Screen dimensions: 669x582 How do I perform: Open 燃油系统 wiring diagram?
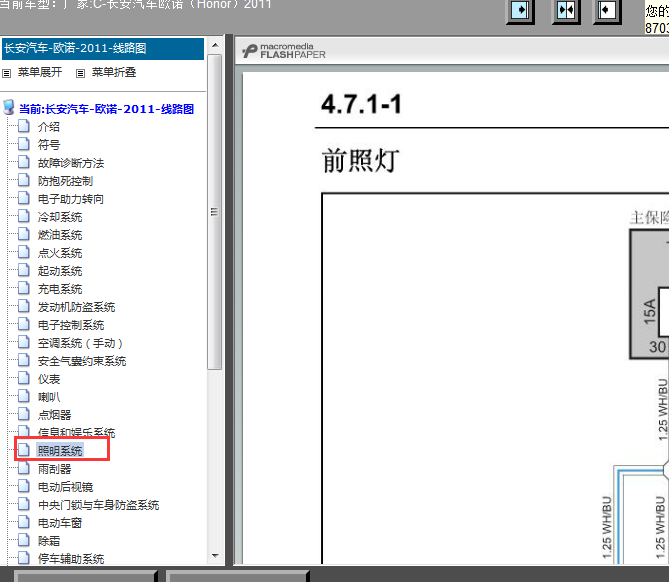pos(60,235)
